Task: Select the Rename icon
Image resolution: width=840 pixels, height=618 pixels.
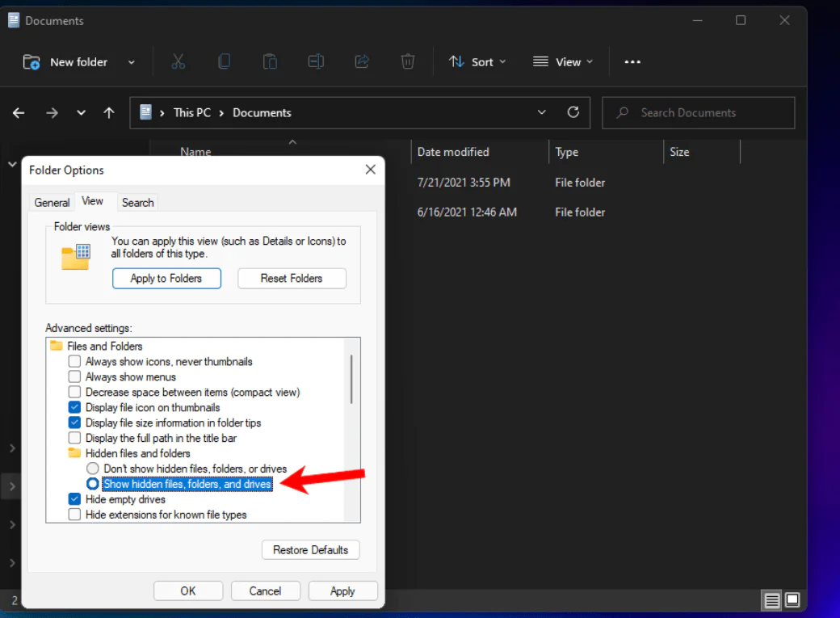Action: click(316, 61)
